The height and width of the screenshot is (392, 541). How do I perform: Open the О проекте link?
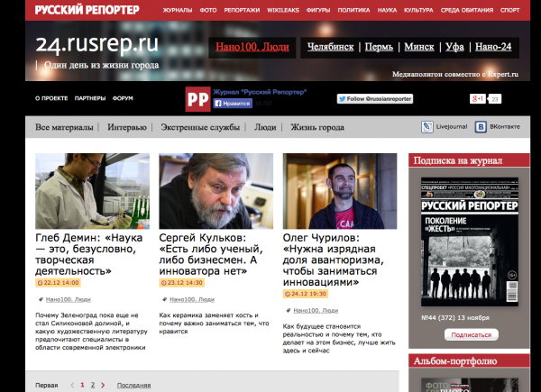[x=51, y=98]
